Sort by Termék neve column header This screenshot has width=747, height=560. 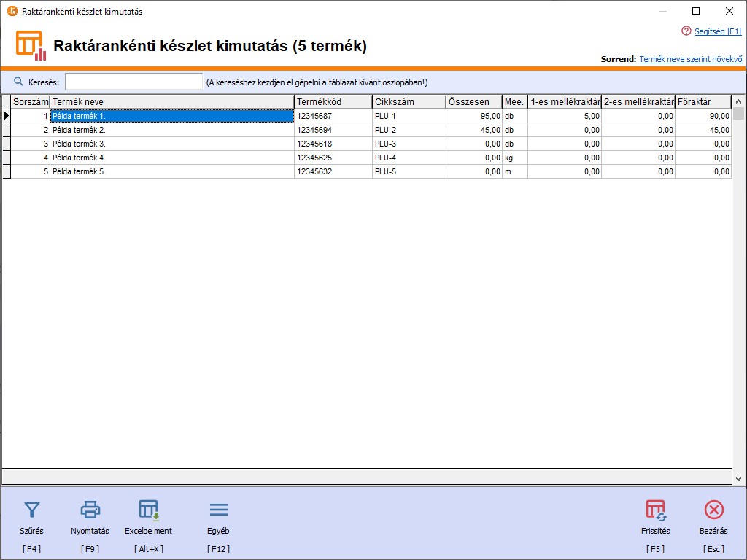(x=171, y=102)
